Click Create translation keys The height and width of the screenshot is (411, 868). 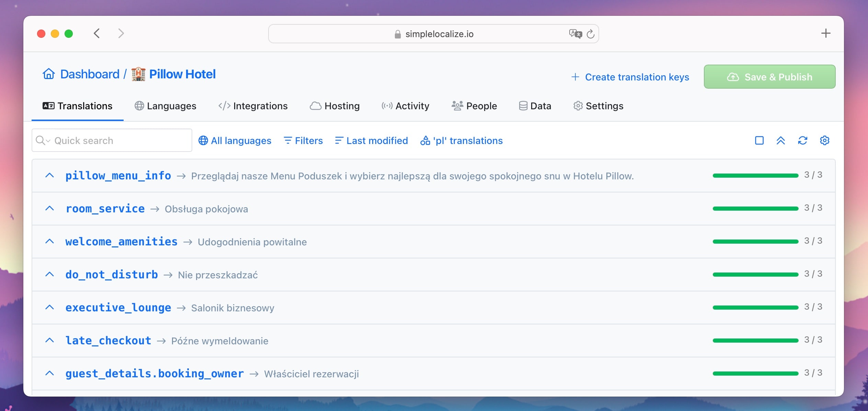pyautogui.click(x=630, y=77)
